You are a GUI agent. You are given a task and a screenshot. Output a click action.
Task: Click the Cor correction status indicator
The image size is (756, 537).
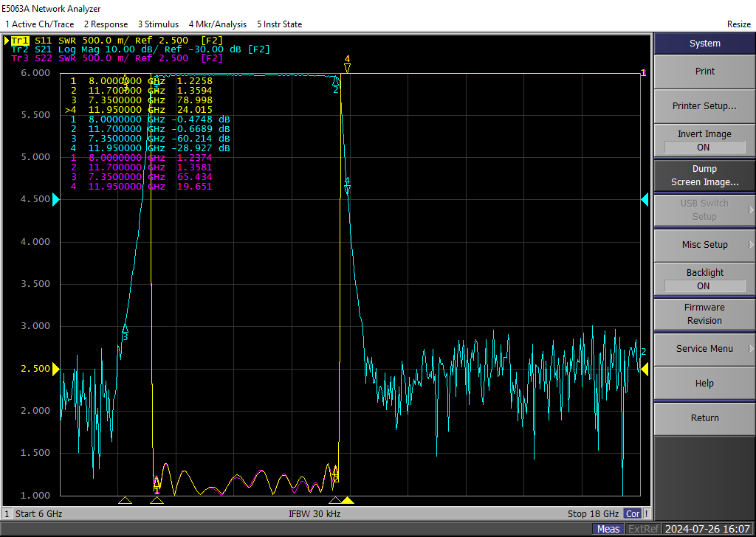click(x=633, y=513)
